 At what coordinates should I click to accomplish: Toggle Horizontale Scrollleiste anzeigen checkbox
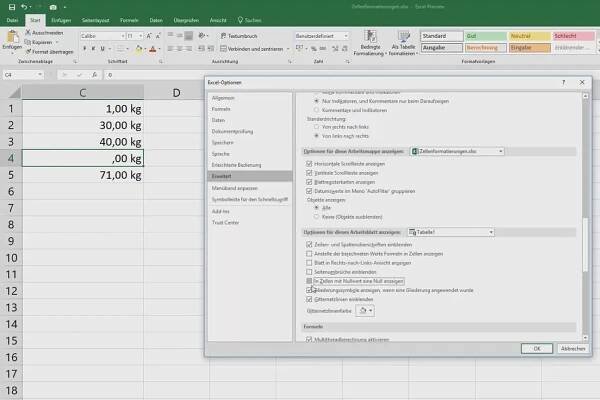point(308,162)
